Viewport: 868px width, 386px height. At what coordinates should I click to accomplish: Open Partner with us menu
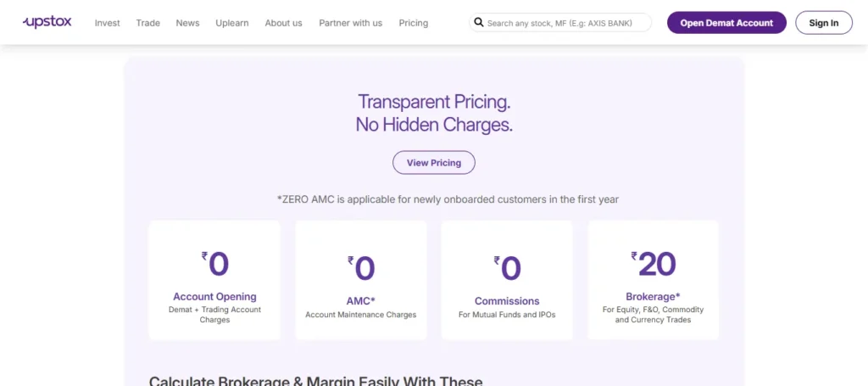[x=350, y=23]
